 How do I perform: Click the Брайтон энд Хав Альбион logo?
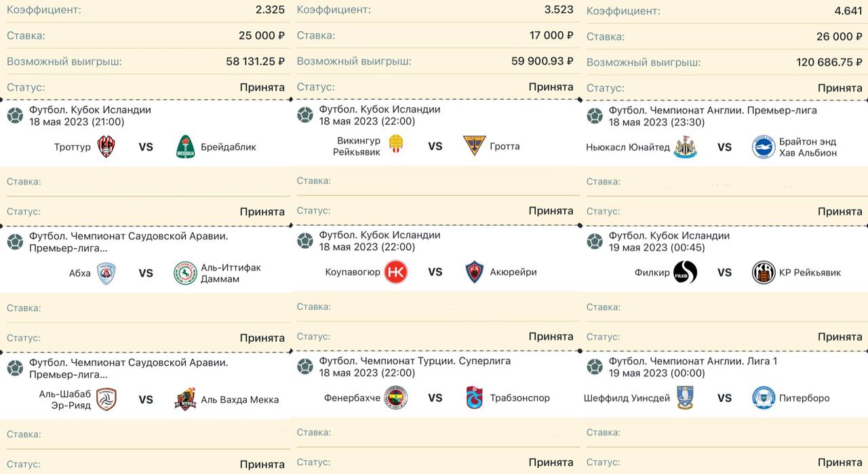[x=764, y=147]
